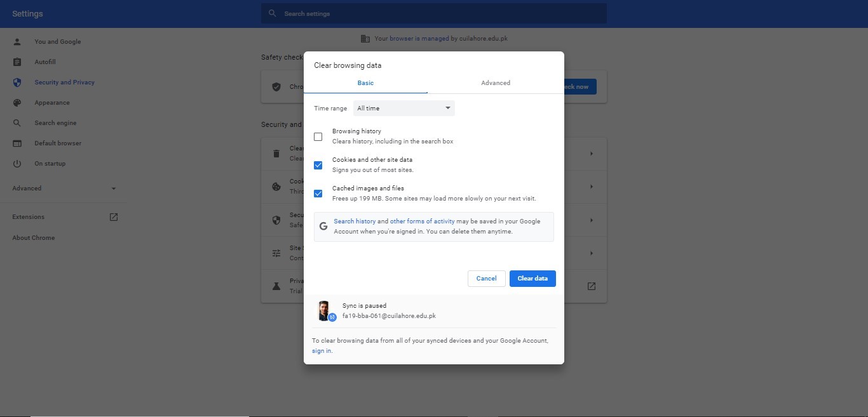The image size is (868, 417).
Task: Click the Settings title in the header
Action: tap(27, 14)
